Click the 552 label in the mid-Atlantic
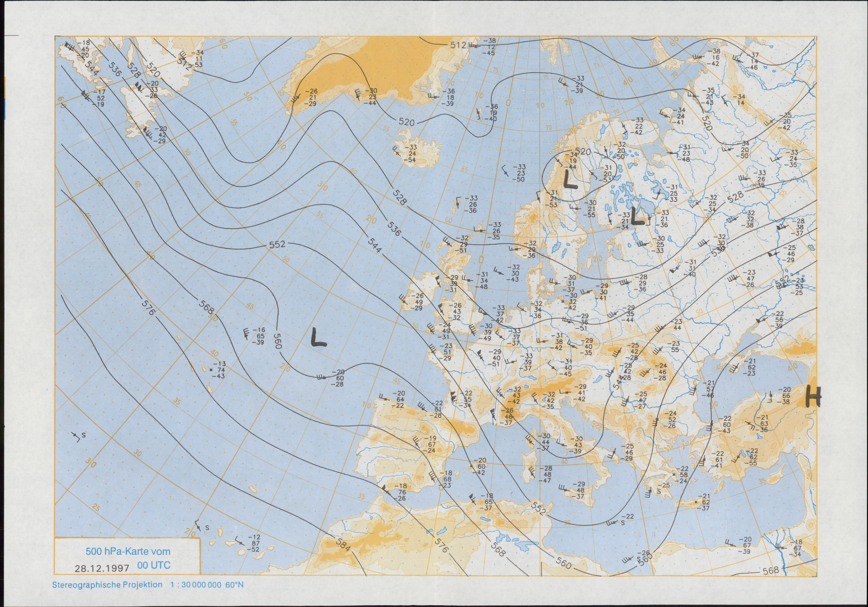Viewport: 868px width, 607px height. point(277,245)
